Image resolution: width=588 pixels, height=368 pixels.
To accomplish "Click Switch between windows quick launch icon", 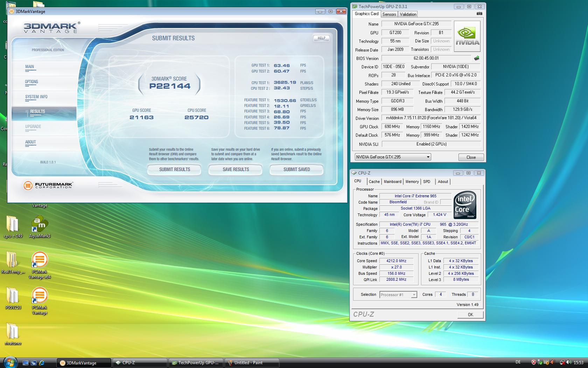I will (x=34, y=363).
